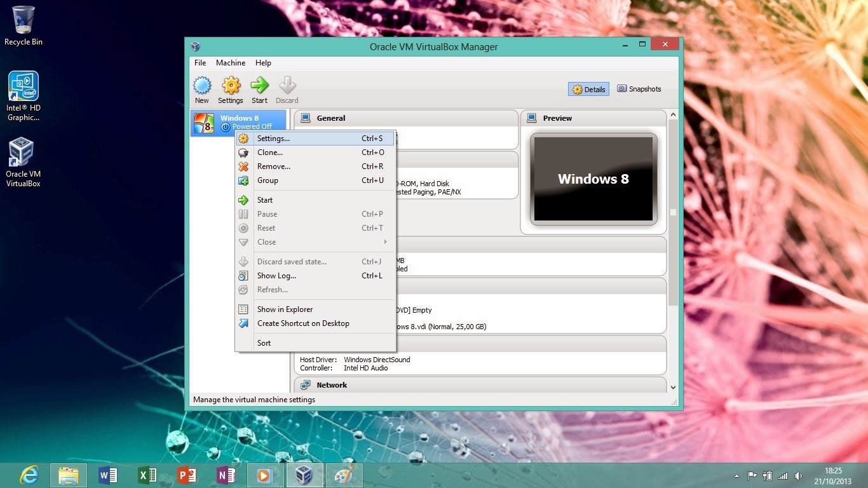Open OneNote from the taskbar

point(226,475)
